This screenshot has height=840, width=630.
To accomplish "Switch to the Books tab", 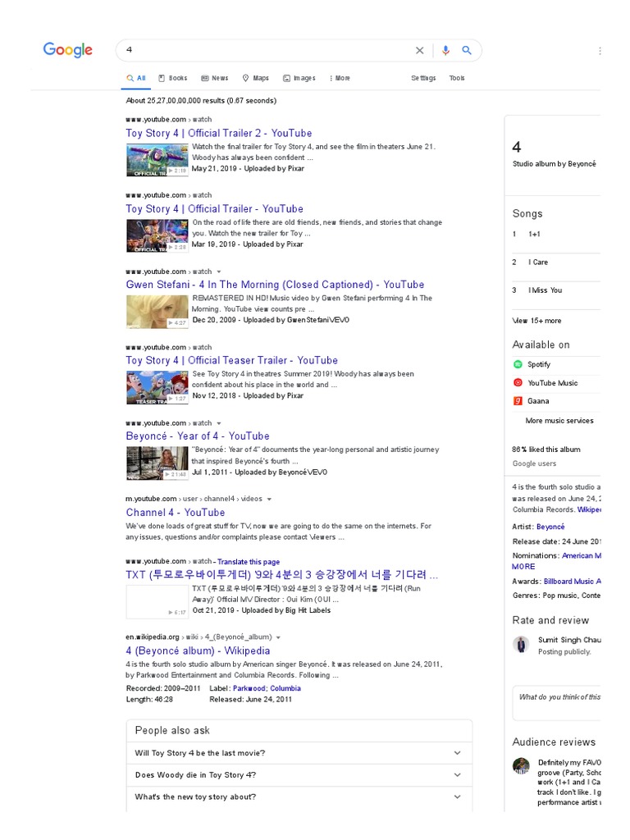I will click(172, 78).
